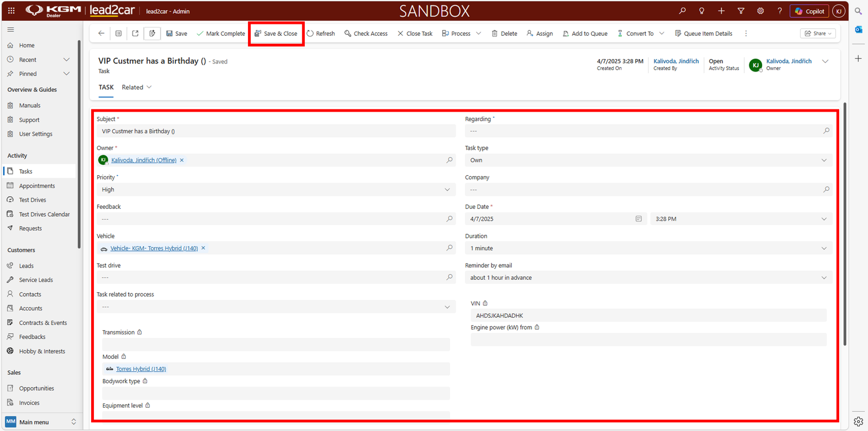This screenshot has width=868, height=431.
Task: Select the TASK tab
Action: pyautogui.click(x=106, y=87)
